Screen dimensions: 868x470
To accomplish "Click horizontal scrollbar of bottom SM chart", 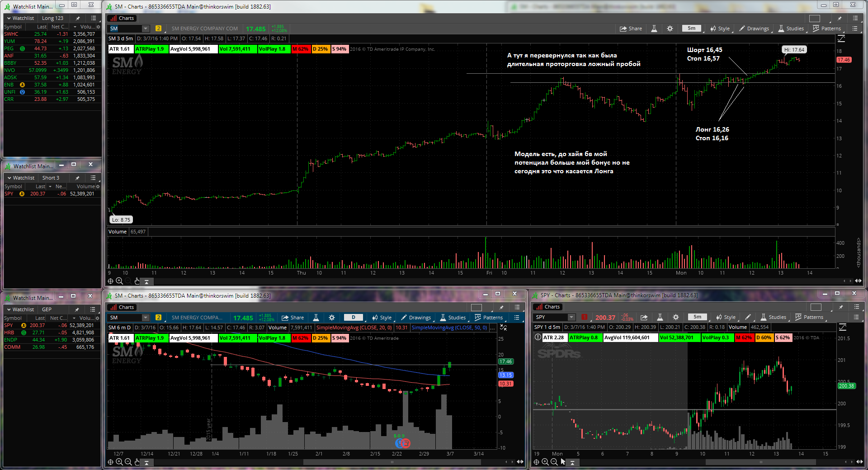I will click(392, 462).
